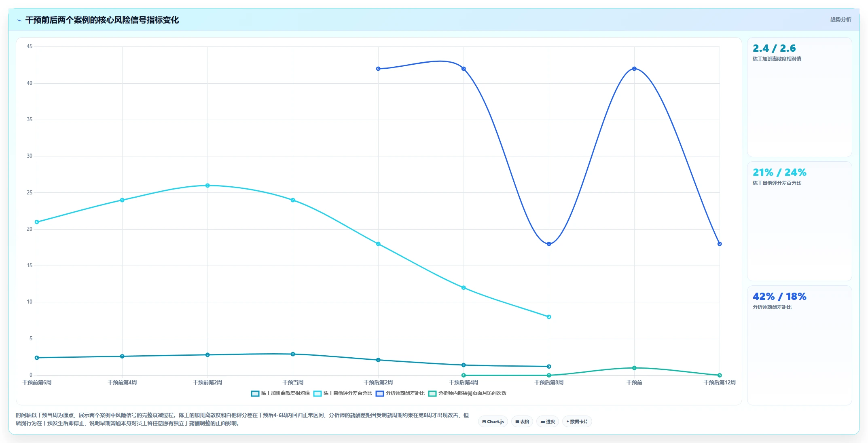This screenshot has width=868, height=443.
Task: Click the description paragraph starting 时间轴以干预当周为原点
Action: pos(242,419)
